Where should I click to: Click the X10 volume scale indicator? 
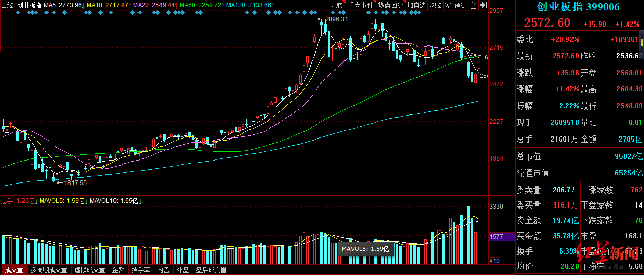pyautogui.click(x=494, y=261)
